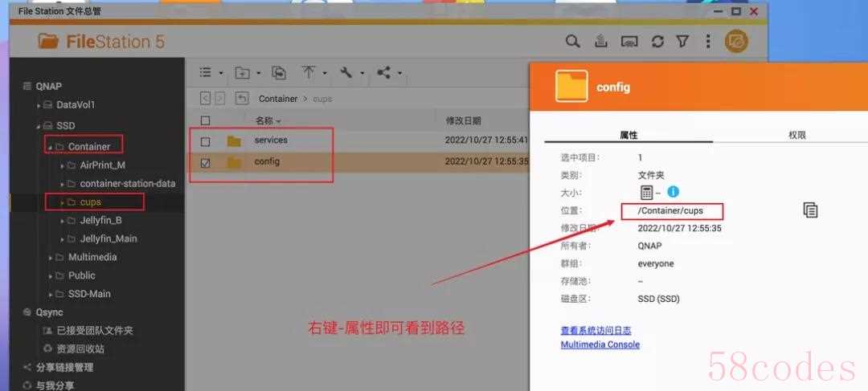868x391 pixels.
Task: Click Container in the breadcrumb path
Action: [x=277, y=99]
